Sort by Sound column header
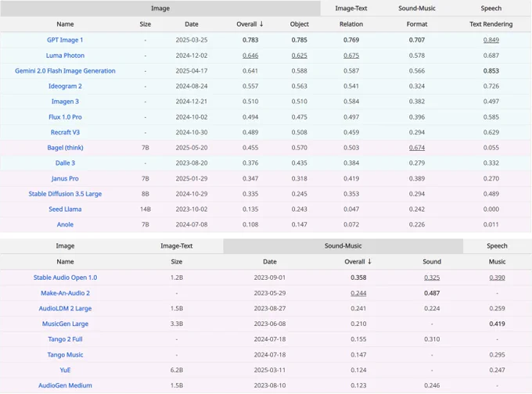The image size is (532, 394). point(432,262)
